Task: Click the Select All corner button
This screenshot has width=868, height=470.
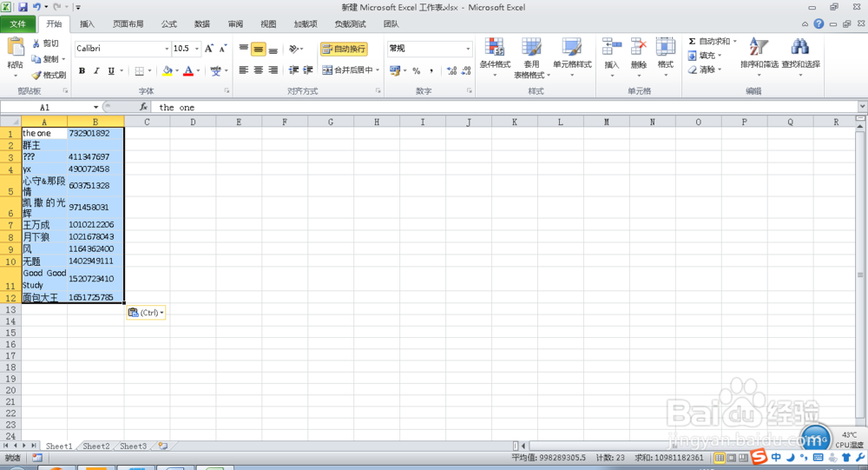Action: (x=10, y=122)
